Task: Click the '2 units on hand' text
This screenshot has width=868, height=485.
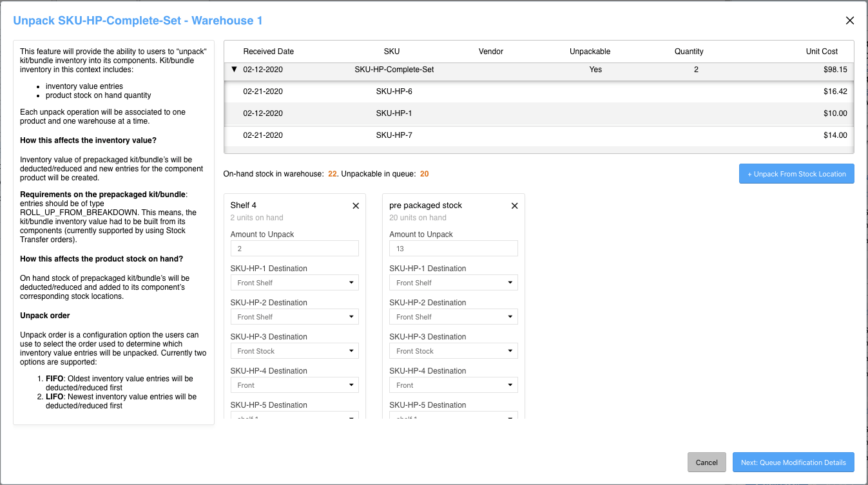Action: pyautogui.click(x=256, y=218)
